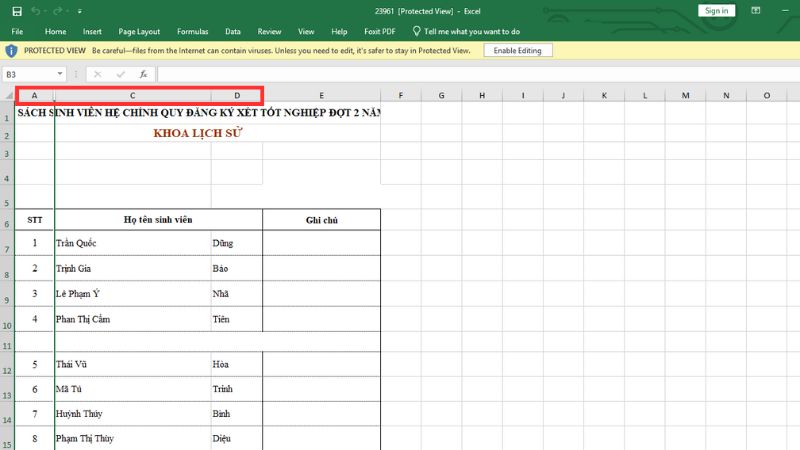Click the Enable Editing button

517,50
